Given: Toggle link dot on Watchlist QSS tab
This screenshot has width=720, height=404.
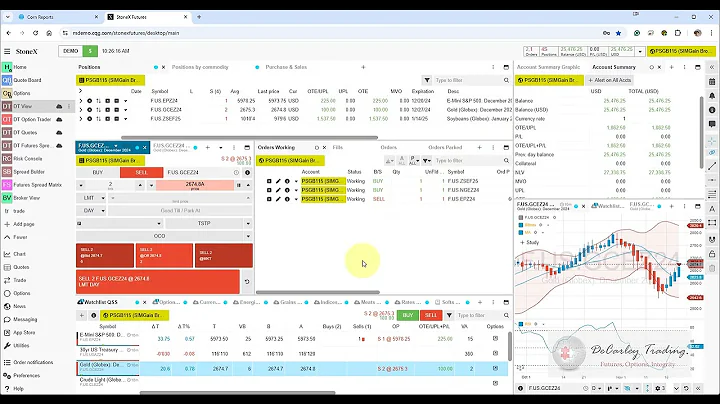Looking at the screenshot, I should click(x=137, y=303).
